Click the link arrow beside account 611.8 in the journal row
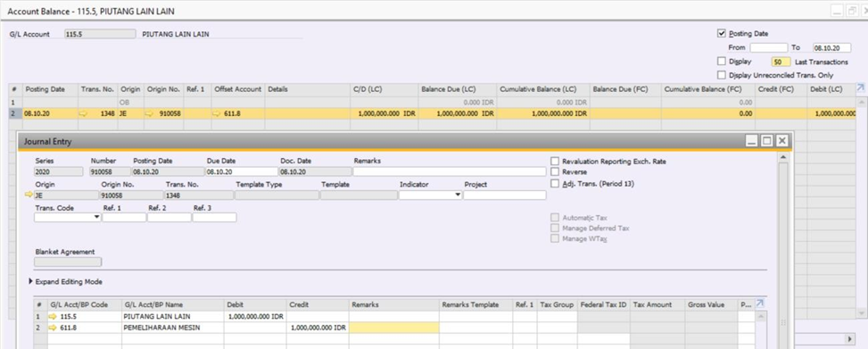868x349 pixels. 53,328
